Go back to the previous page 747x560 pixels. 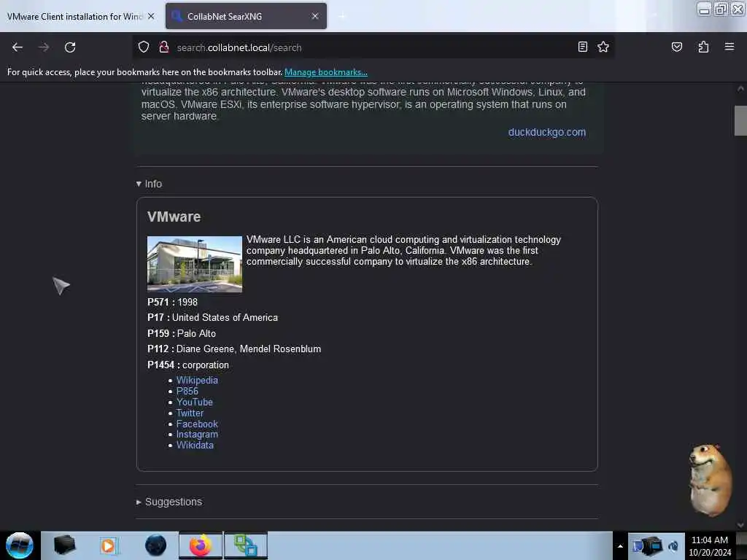18,47
